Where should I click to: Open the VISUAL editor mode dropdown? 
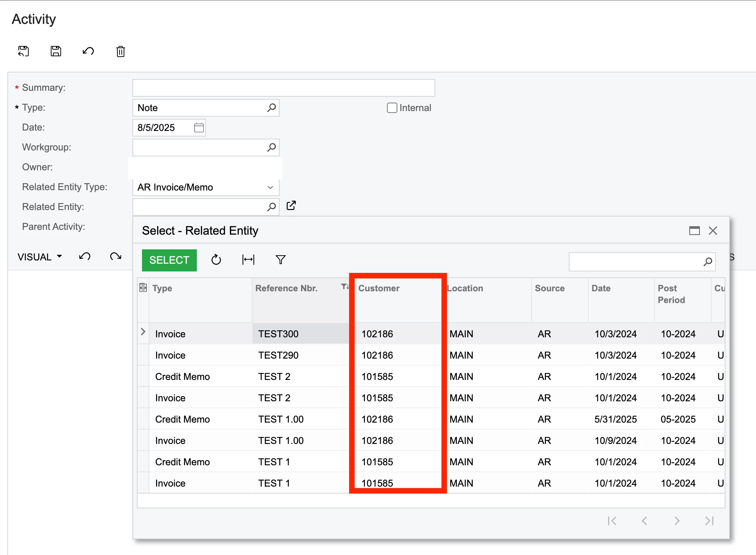click(x=40, y=257)
